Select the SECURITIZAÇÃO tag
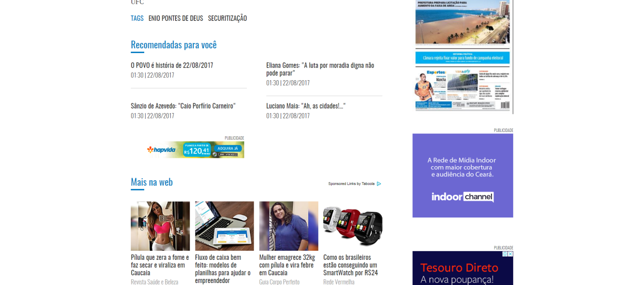Image resolution: width=644 pixels, height=285 pixels. tap(227, 18)
